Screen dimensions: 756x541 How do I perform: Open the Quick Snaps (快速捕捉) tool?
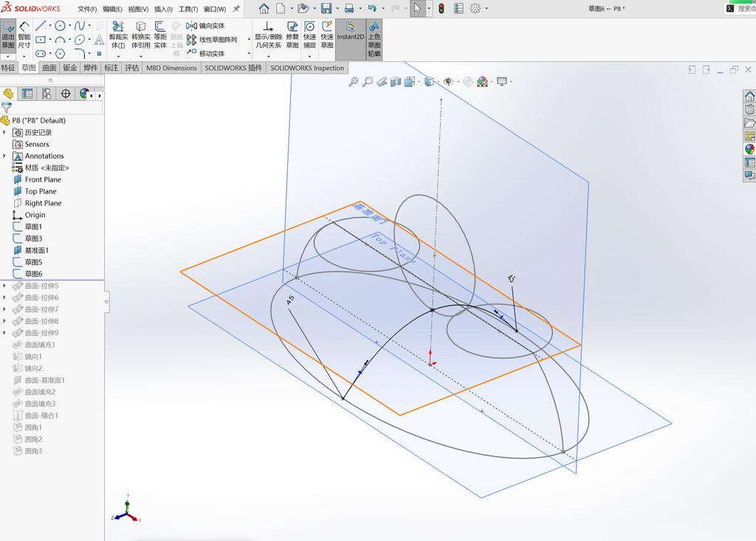point(309,35)
